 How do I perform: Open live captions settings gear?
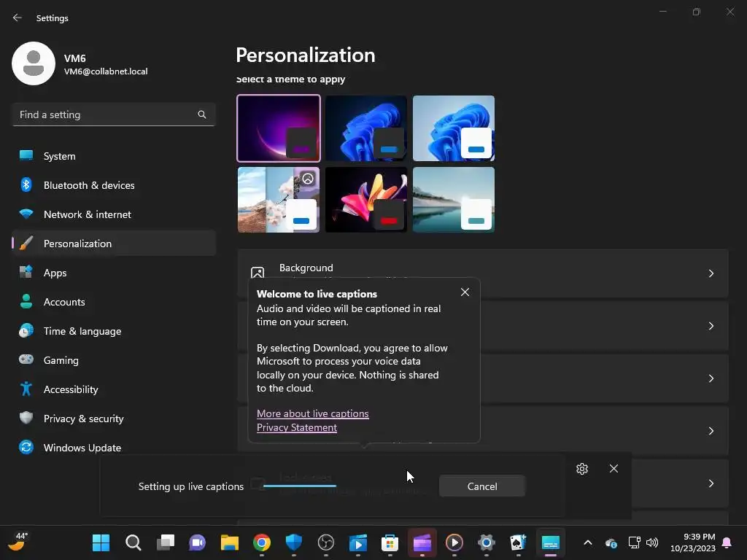point(581,469)
